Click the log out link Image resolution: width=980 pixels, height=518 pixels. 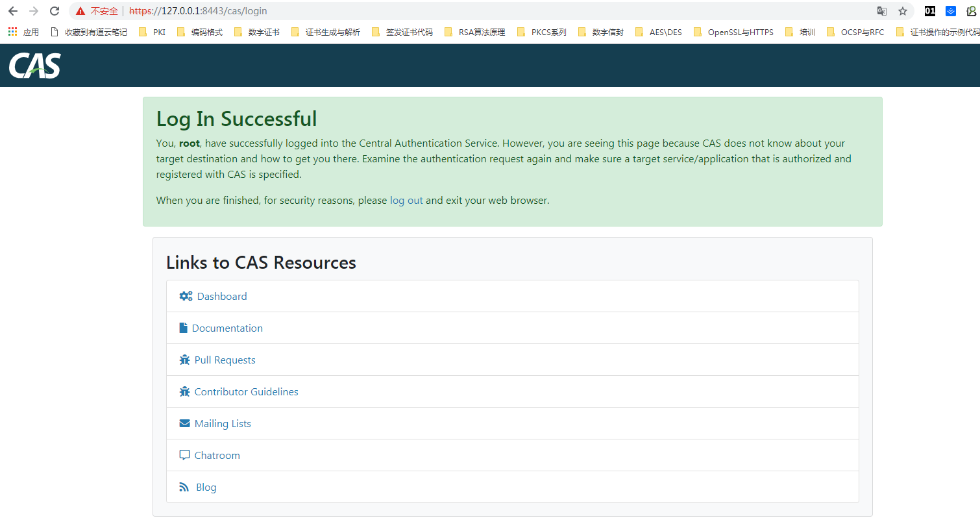[x=406, y=201]
